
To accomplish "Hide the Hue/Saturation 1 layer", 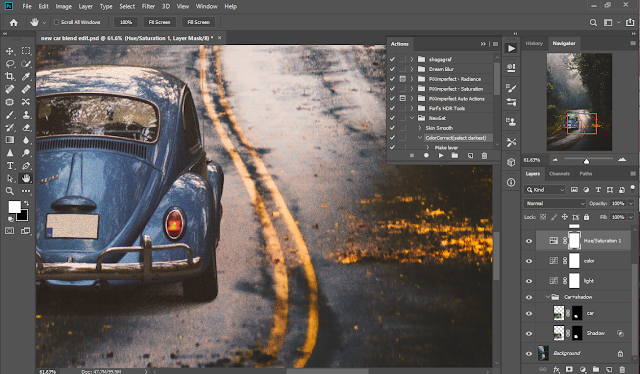I will (529, 241).
